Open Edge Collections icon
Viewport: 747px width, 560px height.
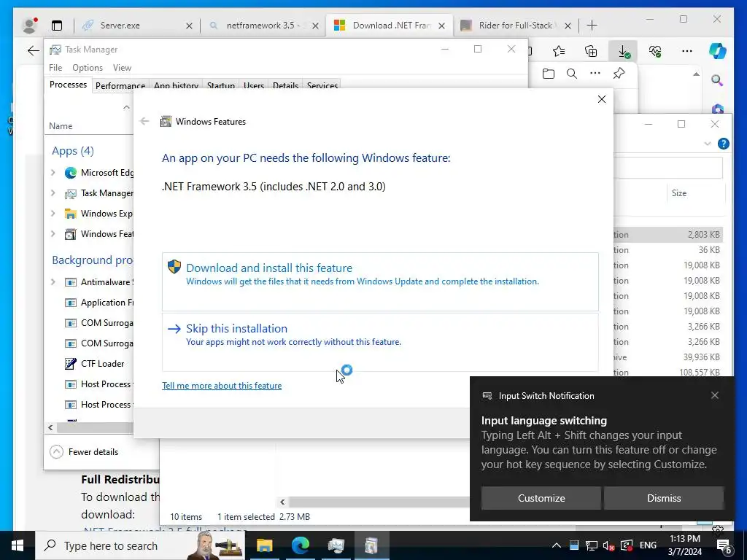click(591, 51)
